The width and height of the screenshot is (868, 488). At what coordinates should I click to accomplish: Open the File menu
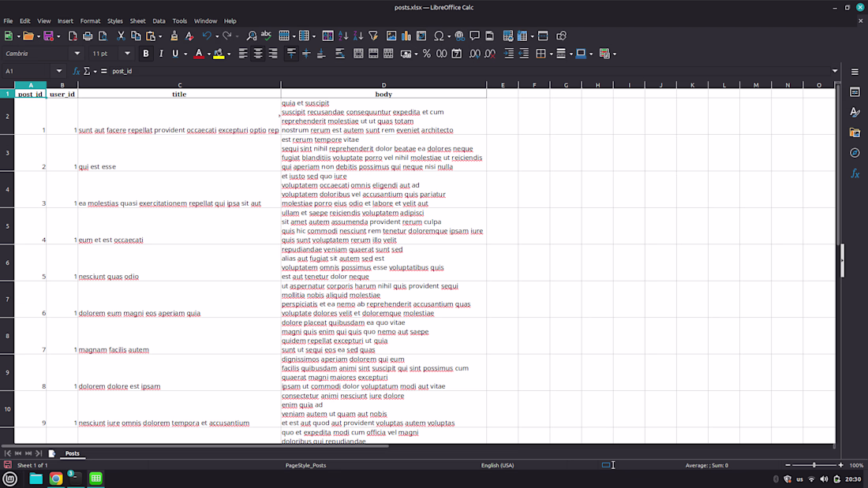(9, 21)
